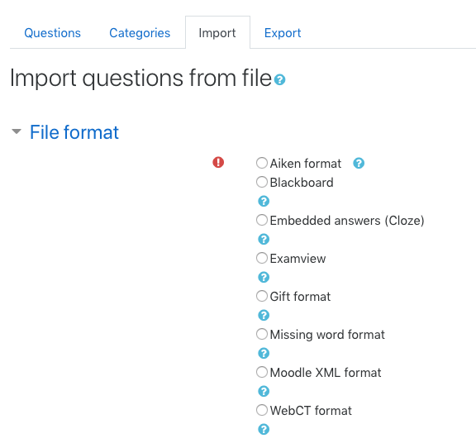This screenshot has width=476, height=448.
Task: Choose the WebCT format radio option
Action: 262,410
